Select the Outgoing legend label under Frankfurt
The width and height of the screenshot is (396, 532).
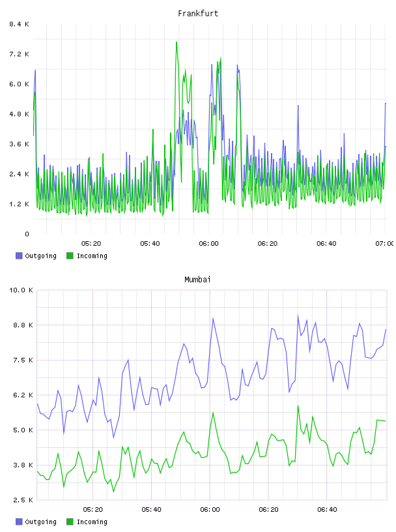[x=40, y=256]
